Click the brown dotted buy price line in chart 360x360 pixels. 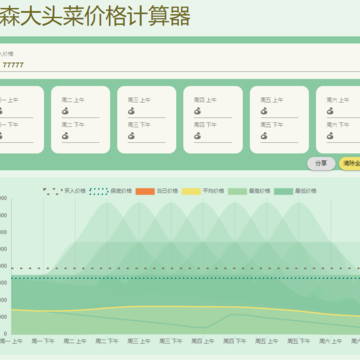pyautogui.click(x=186, y=268)
